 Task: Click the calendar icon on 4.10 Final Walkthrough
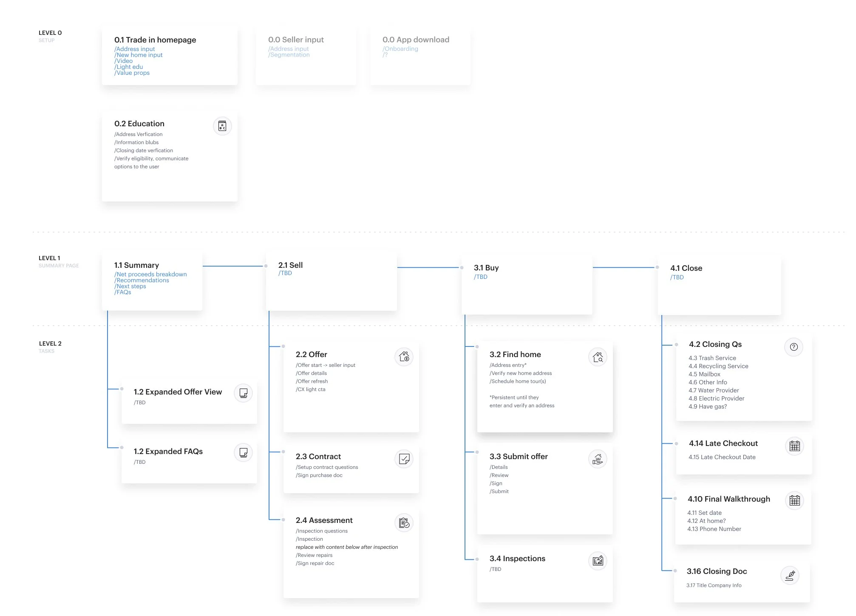click(794, 500)
